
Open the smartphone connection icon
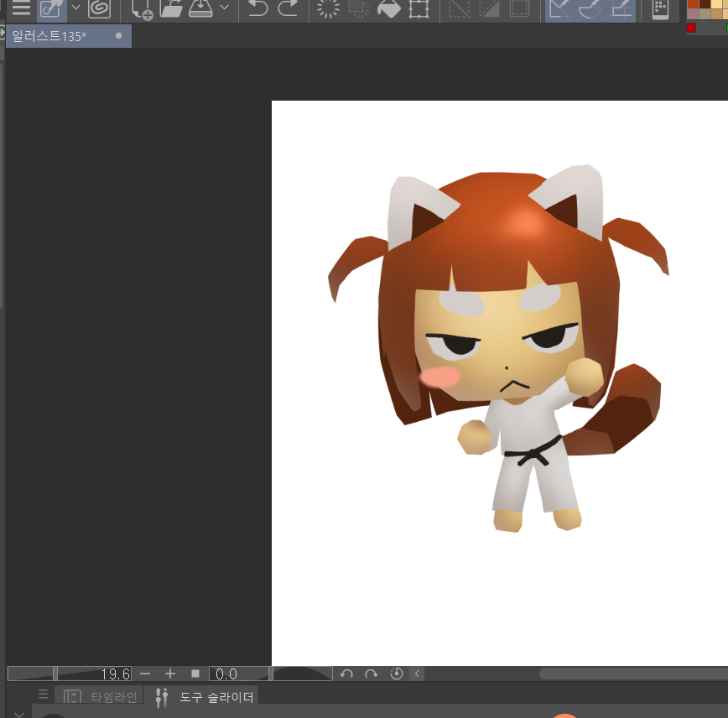coord(660,9)
